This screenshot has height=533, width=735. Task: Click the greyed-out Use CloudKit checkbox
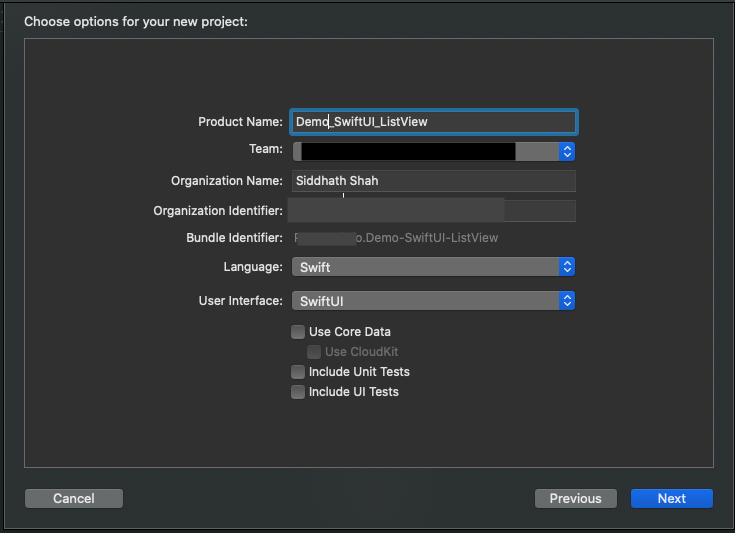click(314, 352)
